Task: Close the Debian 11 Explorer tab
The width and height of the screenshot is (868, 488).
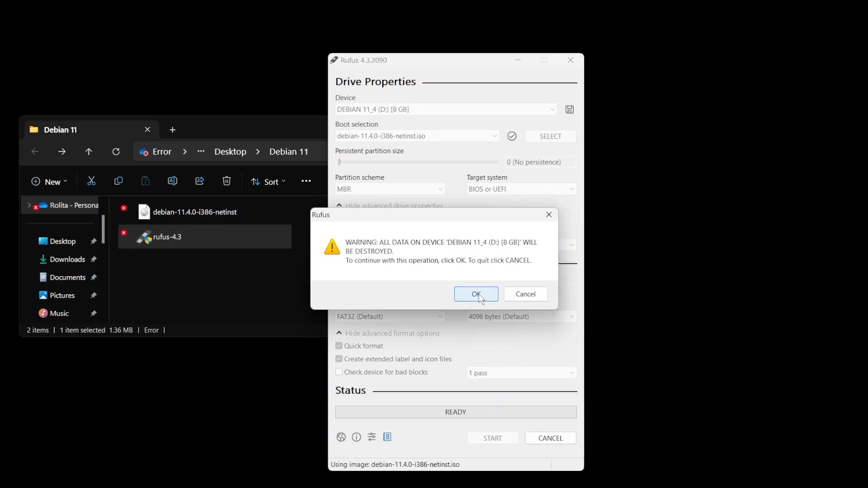Action: (x=147, y=130)
